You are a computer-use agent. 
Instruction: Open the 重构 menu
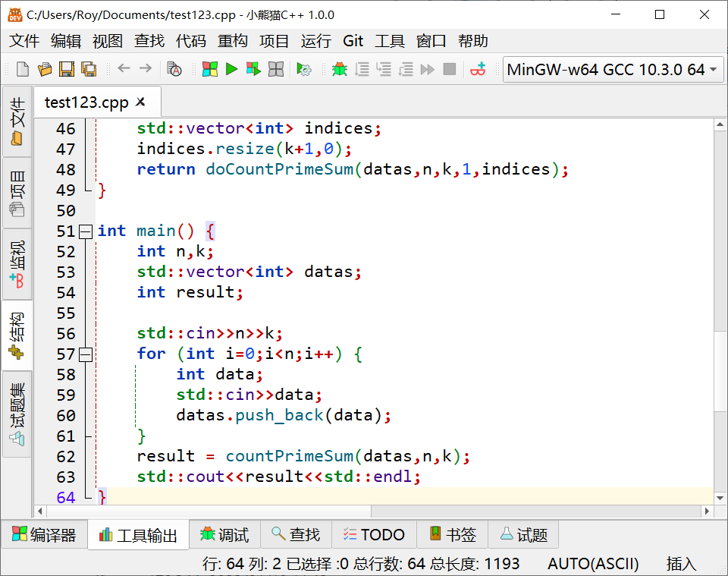click(233, 41)
